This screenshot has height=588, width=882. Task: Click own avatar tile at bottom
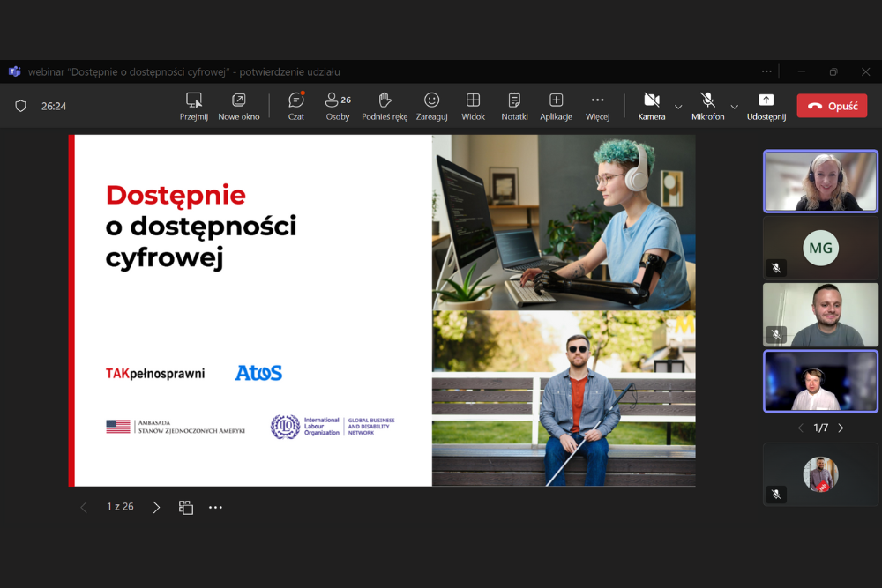pos(820,474)
